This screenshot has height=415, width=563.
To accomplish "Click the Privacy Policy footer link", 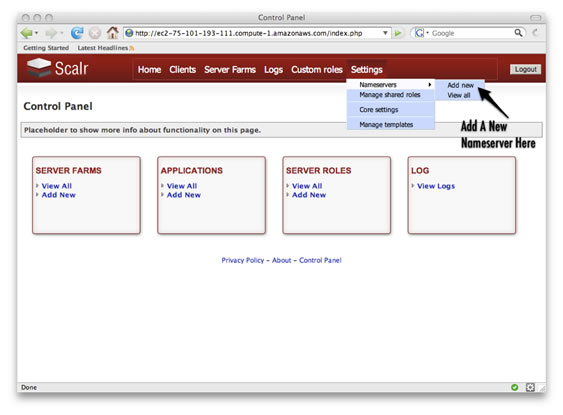I will click(x=243, y=260).
